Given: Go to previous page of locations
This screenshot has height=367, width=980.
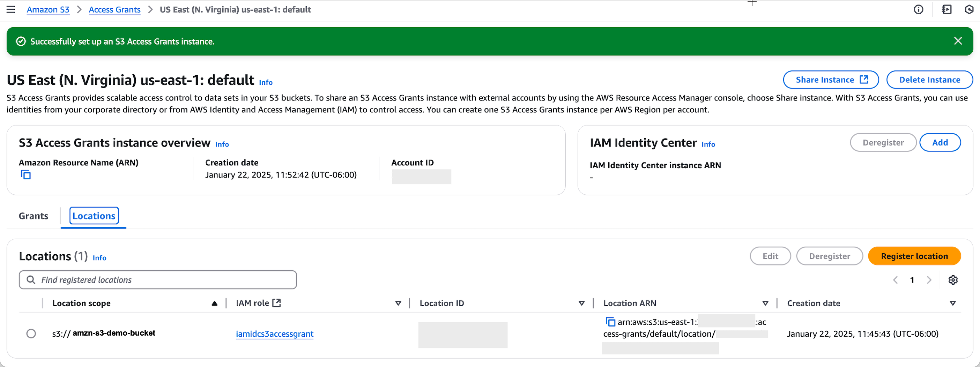Looking at the screenshot, I should (896, 280).
